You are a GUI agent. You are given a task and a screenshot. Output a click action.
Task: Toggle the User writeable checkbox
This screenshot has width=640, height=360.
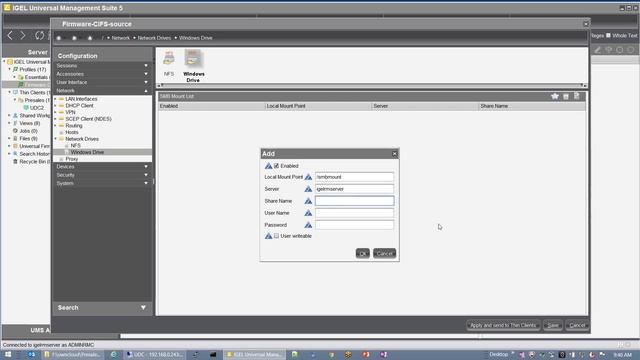click(x=276, y=236)
